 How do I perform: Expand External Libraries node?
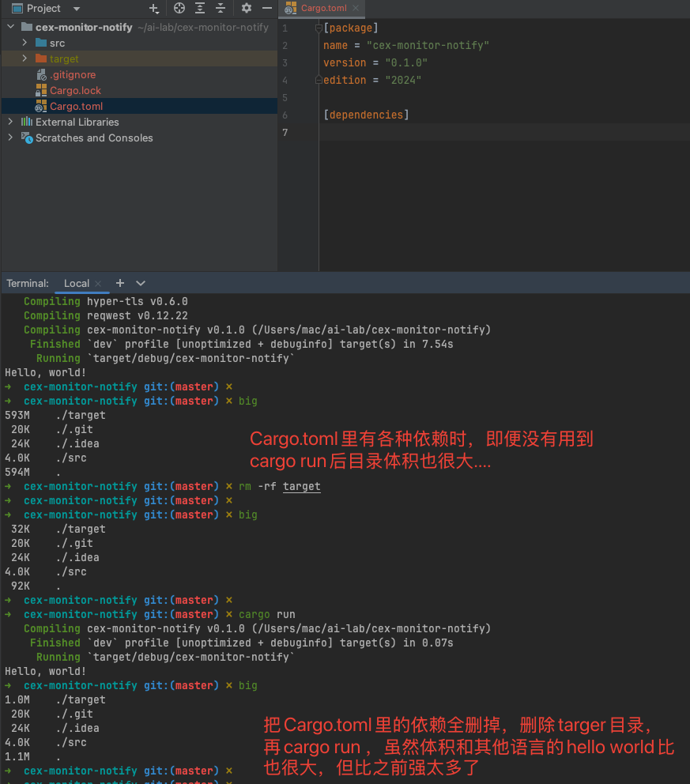(10, 122)
